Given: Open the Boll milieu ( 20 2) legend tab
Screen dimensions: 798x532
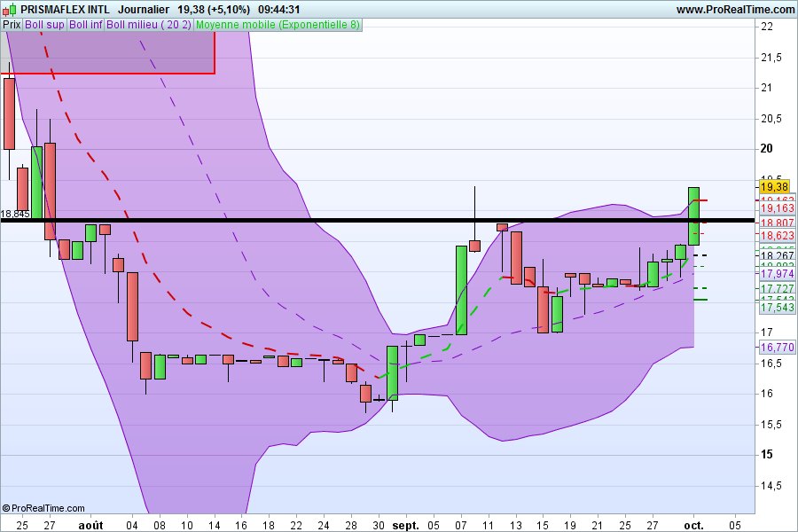Looking at the screenshot, I should tap(149, 25).
